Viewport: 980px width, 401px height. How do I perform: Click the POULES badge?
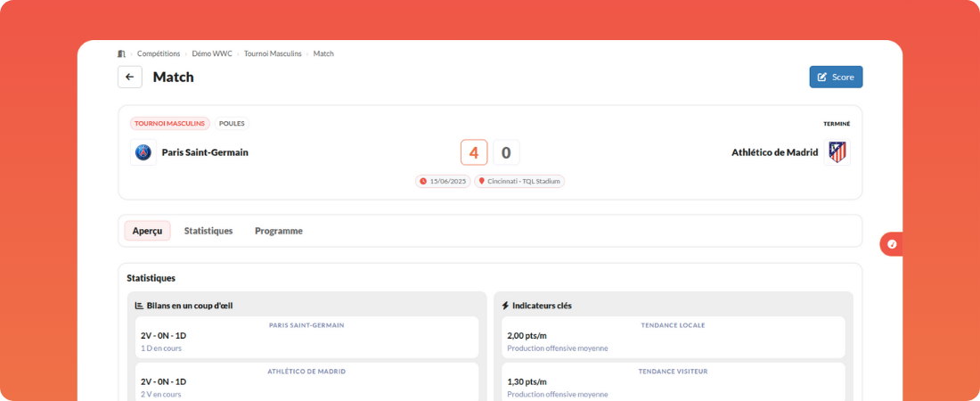click(232, 123)
